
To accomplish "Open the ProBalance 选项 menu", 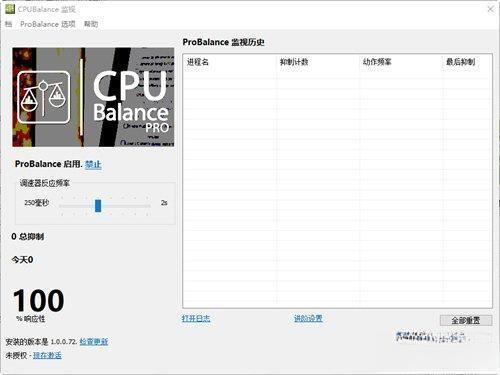I will (48, 24).
